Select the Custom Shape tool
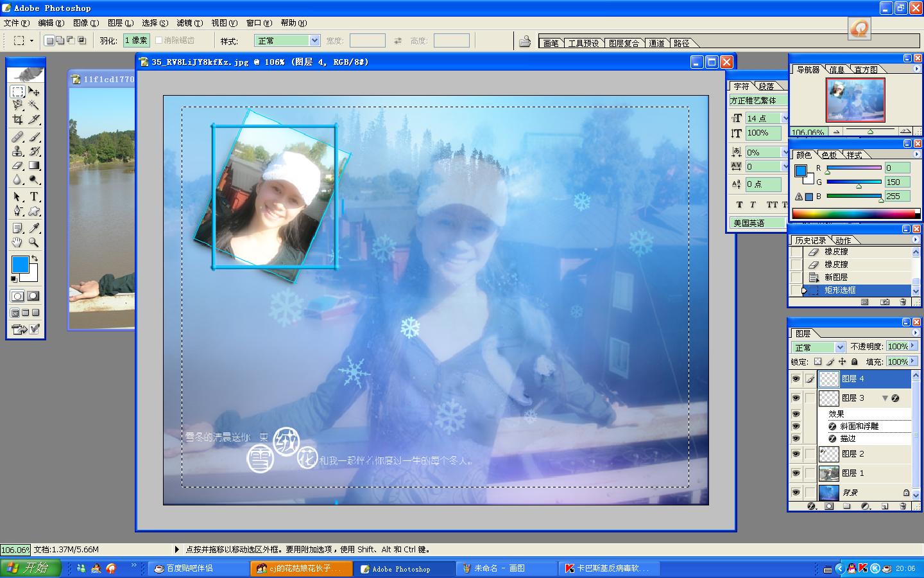The height and width of the screenshot is (578, 924). coord(34,211)
